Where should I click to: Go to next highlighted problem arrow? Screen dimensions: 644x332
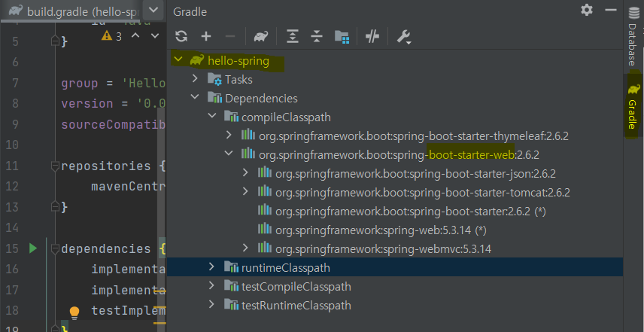pos(155,35)
